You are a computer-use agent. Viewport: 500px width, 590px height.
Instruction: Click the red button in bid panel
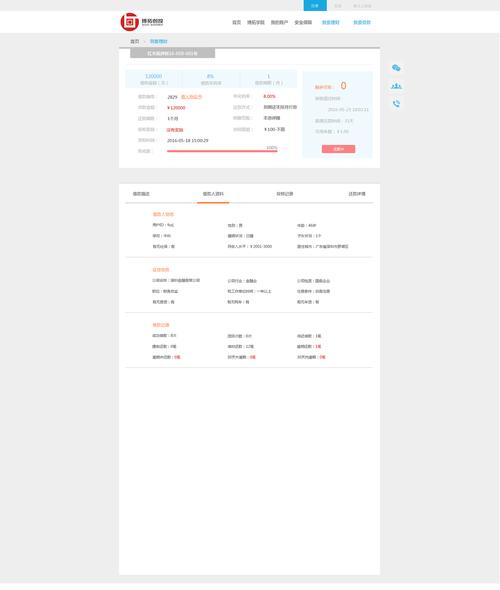point(338,149)
